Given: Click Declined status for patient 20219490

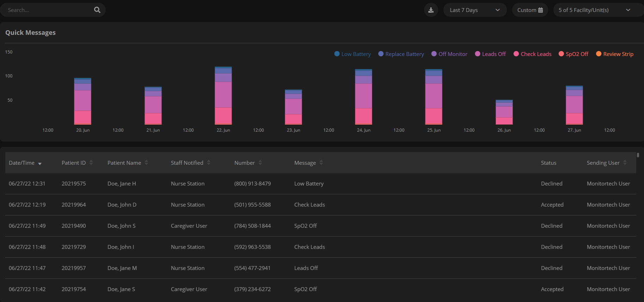Looking at the screenshot, I should [552, 226].
